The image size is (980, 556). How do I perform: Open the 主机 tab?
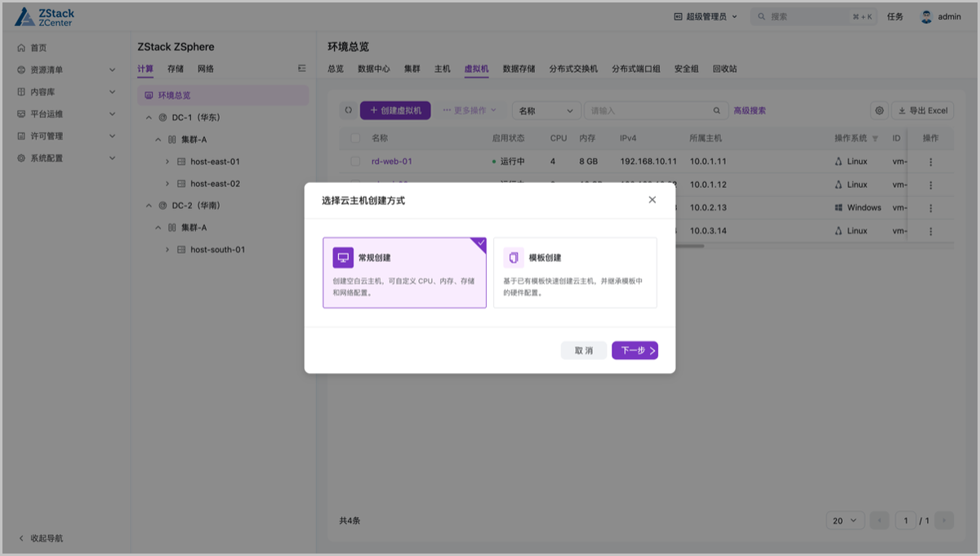pyautogui.click(x=443, y=69)
